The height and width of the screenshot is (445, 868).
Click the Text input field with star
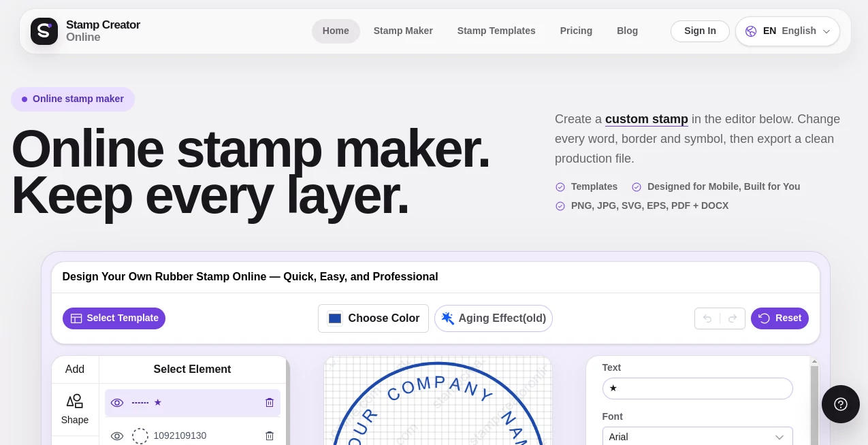698,389
